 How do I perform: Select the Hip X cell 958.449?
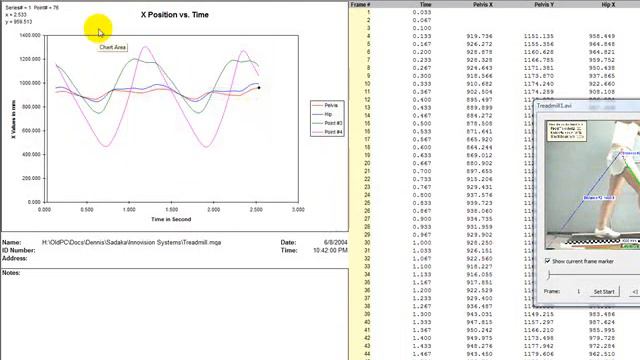click(602, 36)
